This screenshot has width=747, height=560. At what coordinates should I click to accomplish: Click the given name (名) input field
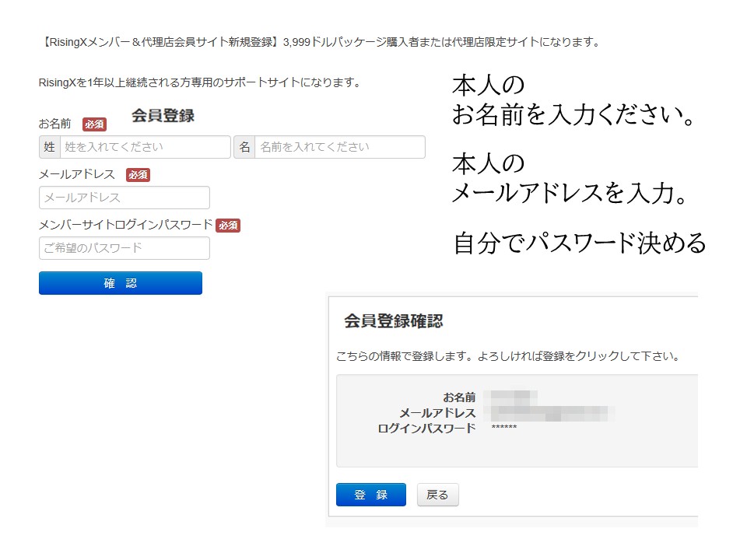pyautogui.click(x=339, y=147)
